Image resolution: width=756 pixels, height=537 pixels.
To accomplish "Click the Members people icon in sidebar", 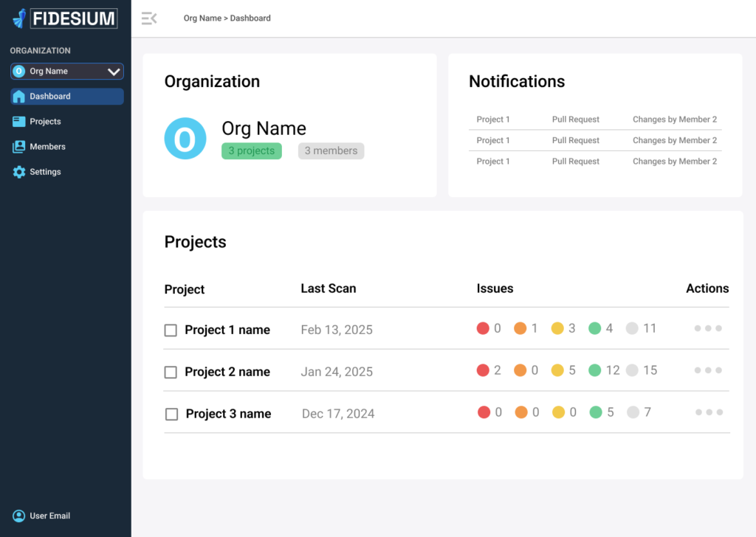I will (18, 146).
